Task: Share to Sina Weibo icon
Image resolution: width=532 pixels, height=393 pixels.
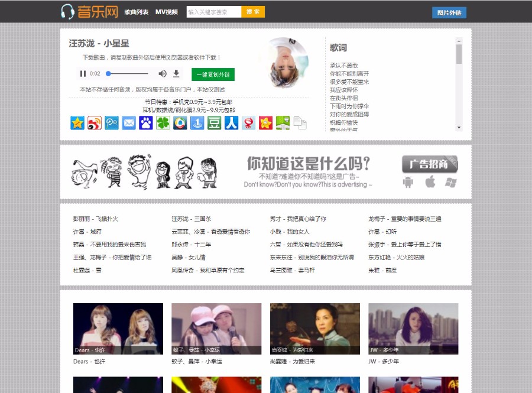Action: [95, 123]
